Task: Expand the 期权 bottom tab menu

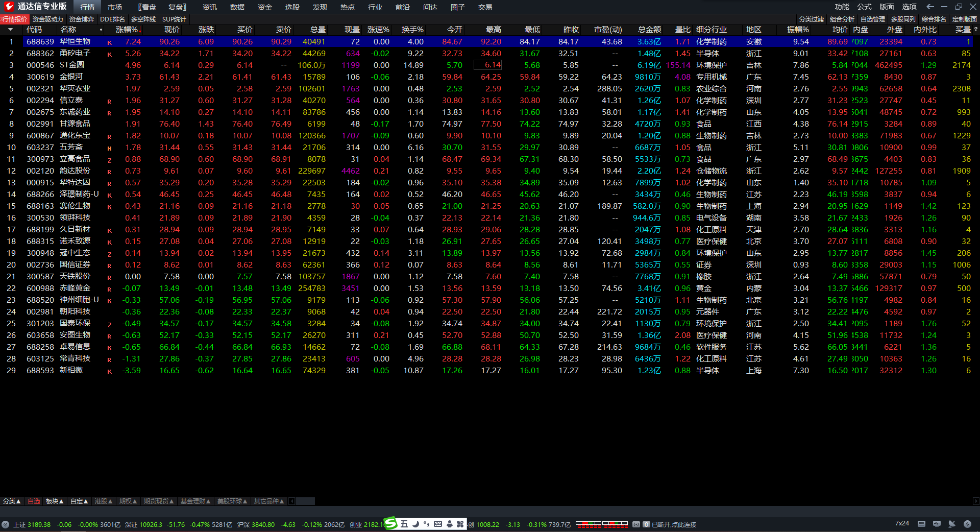Action: tap(128, 501)
